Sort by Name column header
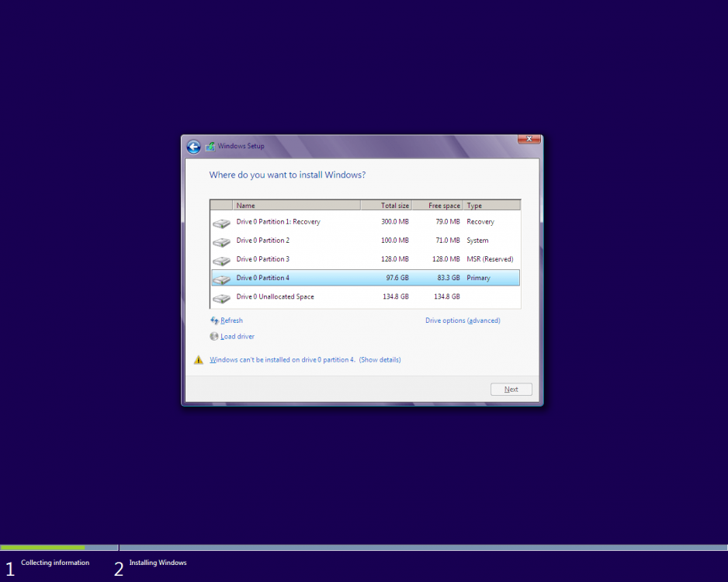This screenshot has width=728, height=582. 296,205
